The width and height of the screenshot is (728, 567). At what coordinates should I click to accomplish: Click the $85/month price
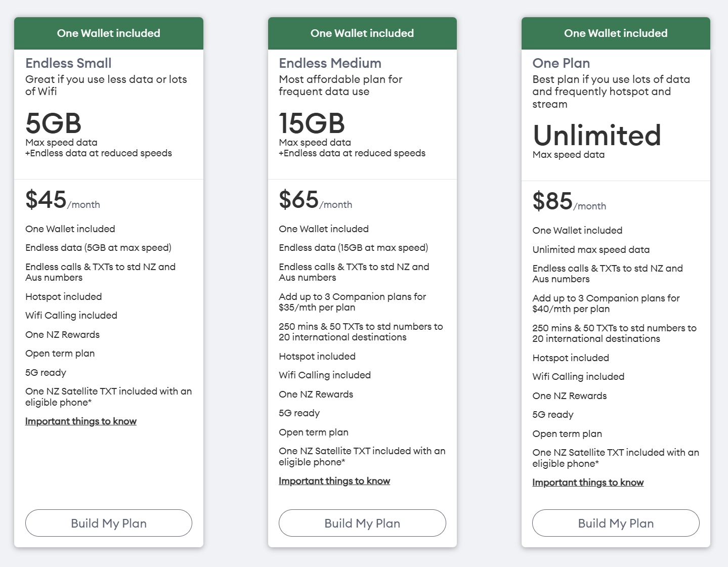click(569, 201)
